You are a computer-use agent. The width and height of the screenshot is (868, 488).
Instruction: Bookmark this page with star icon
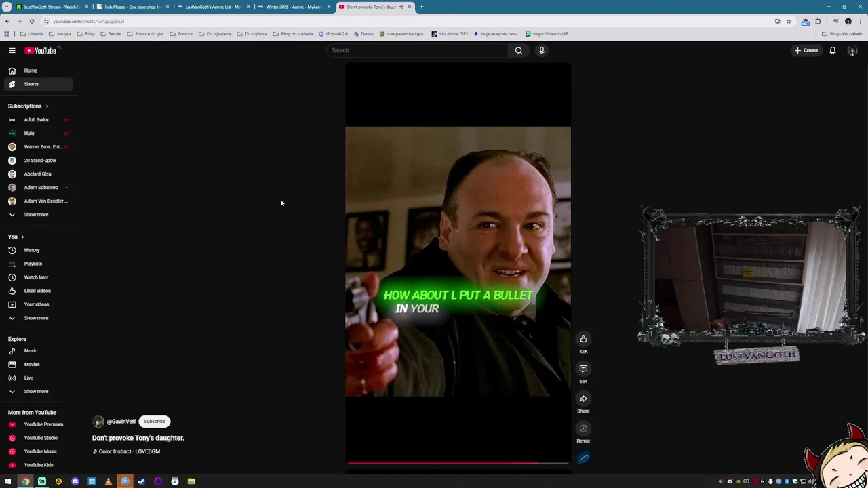click(x=788, y=21)
